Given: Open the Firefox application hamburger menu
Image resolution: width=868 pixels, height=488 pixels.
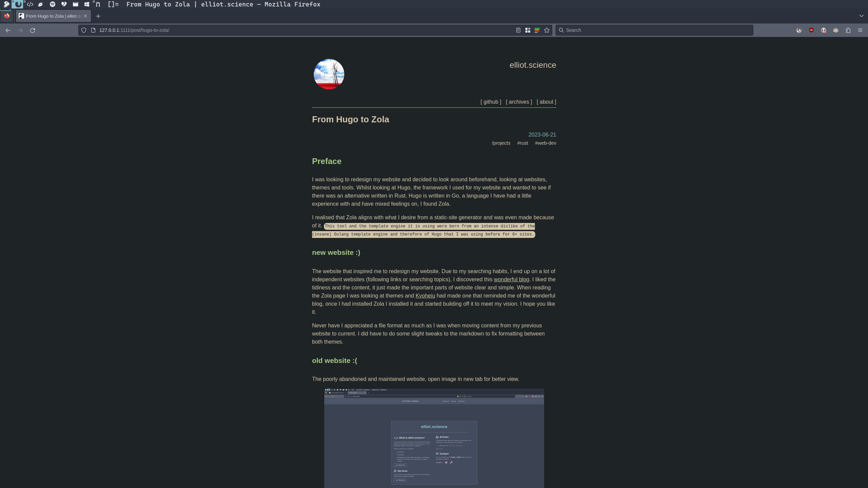Looking at the screenshot, I should click(860, 30).
